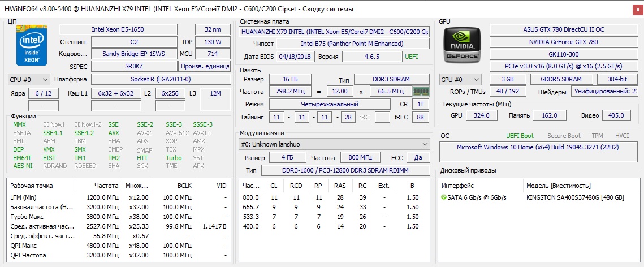Viewport: 644px width, 267px height.
Task: Click the ASUS GTX 780 DirectCU II OC field
Action: (x=564, y=29)
